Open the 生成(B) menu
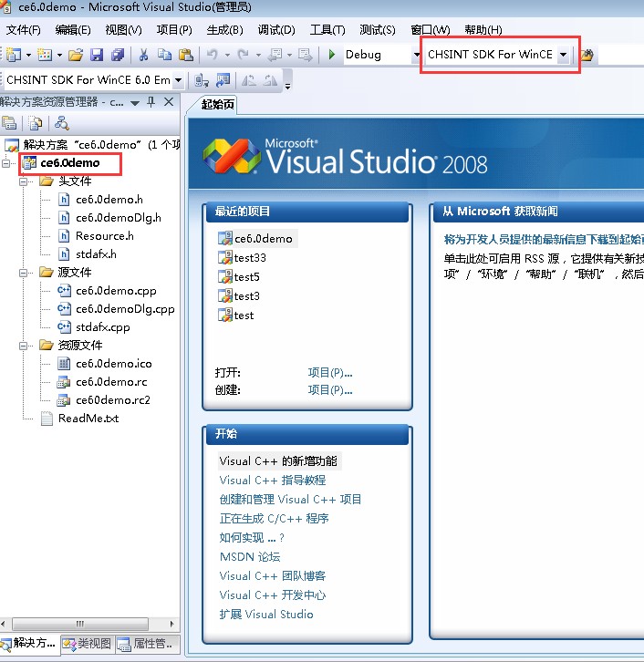644x662 pixels. point(224,30)
